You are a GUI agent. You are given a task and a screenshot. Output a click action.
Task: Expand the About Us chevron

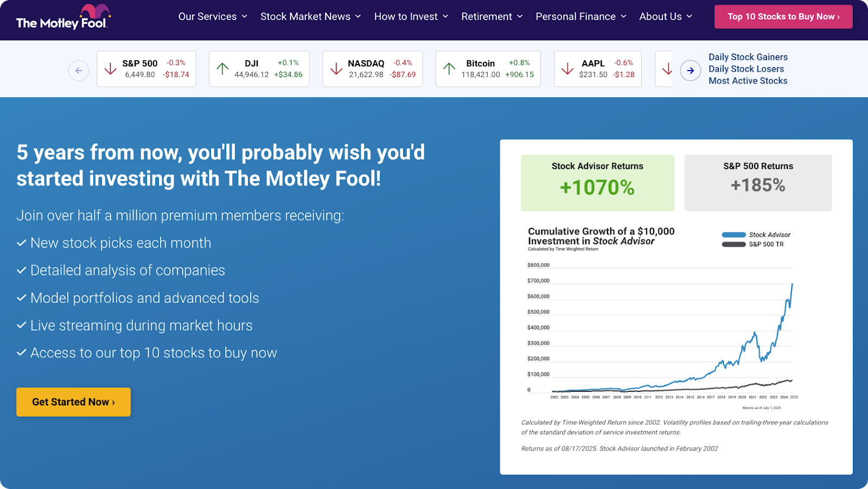690,17
